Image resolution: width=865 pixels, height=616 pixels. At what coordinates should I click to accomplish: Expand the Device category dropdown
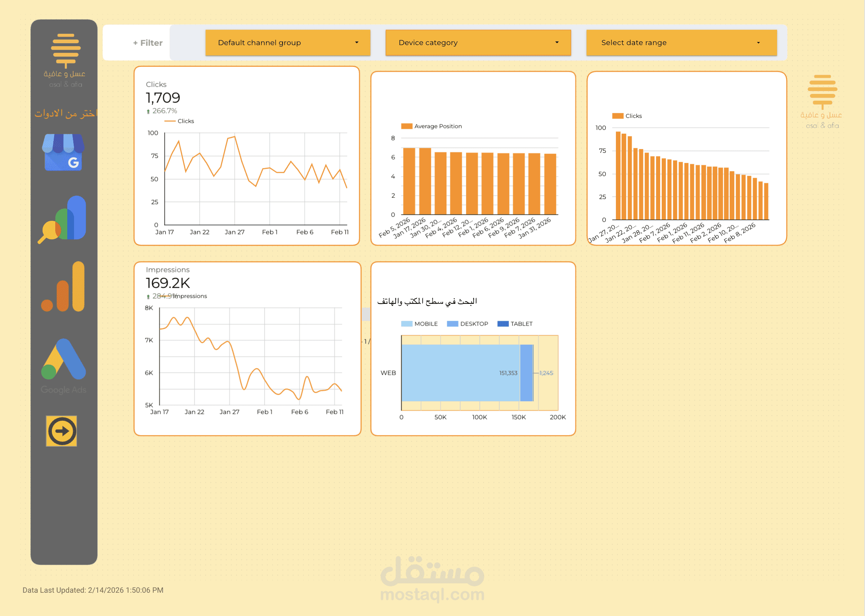pyautogui.click(x=478, y=43)
